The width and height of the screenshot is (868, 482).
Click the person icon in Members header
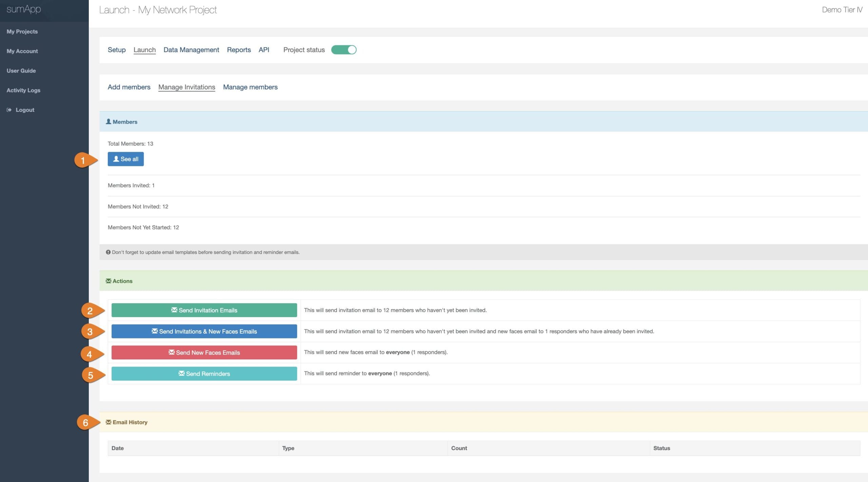click(108, 121)
